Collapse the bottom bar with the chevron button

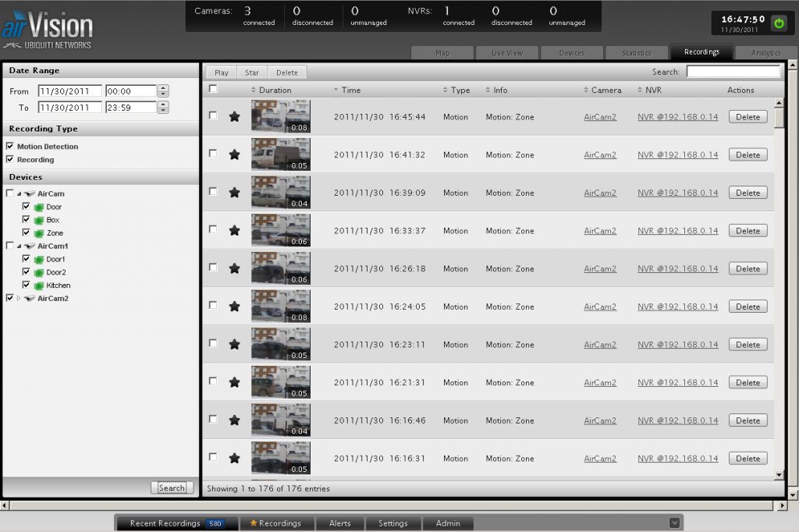coord(675,523)
